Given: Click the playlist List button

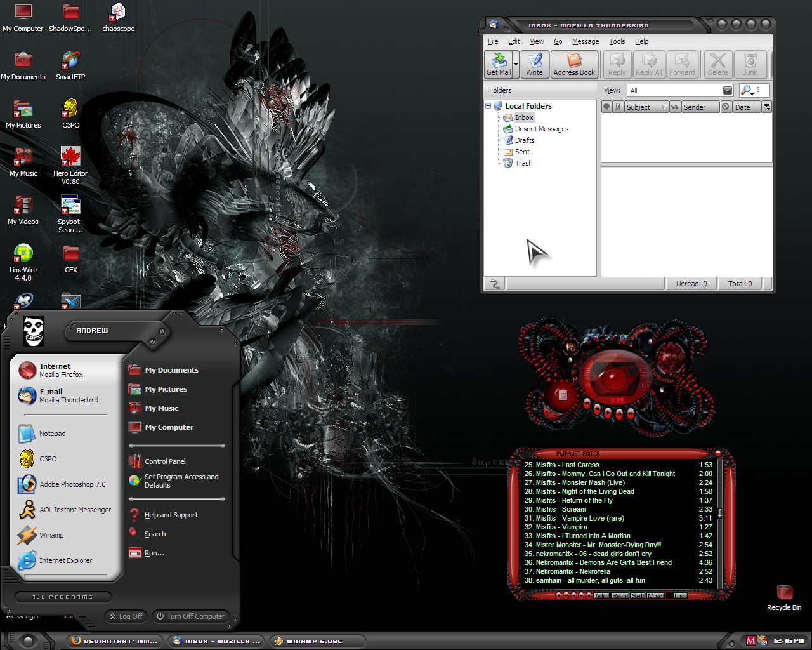Looking at the screenshot, I should [680, 595].
